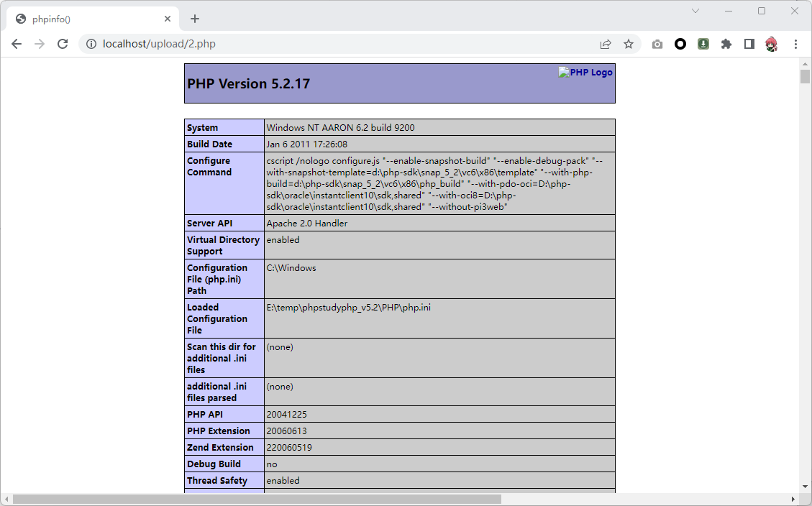Open the Extensions puzzle piece menu
This screenshot has width=812, height=506.
pyautogui.click(x=726, y=44)
